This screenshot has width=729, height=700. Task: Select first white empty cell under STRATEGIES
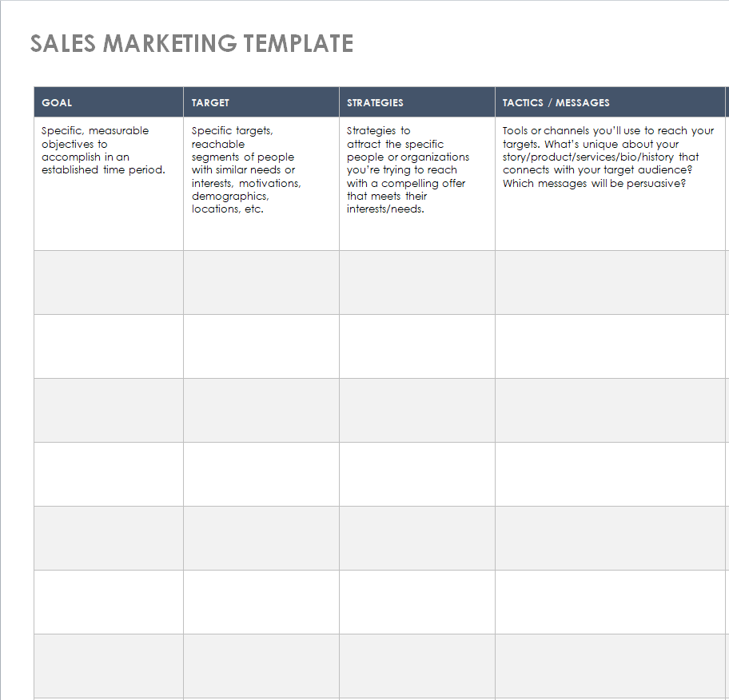pyautogui.click(x=417, y=346)
